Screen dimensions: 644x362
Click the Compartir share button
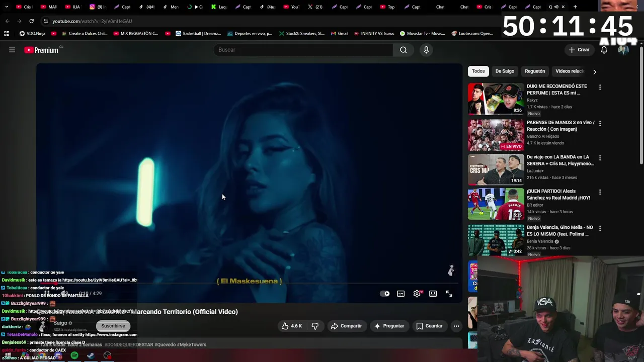click(x=346, y=326)
